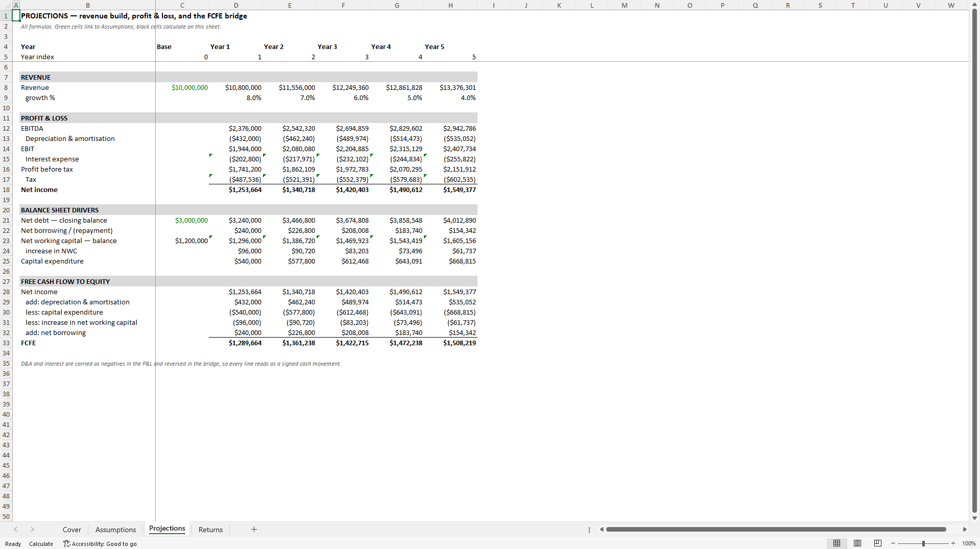Image resolution: width=980 pixels, height=549 pixels.
Task: Select the Year index label cell
Action: (x=88, y=57)
